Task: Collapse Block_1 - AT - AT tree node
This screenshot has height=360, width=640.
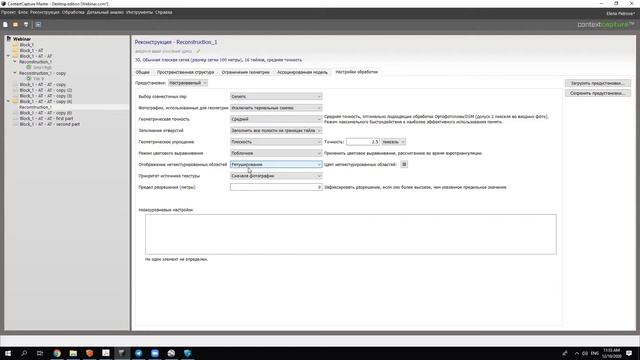Action: 8,56
